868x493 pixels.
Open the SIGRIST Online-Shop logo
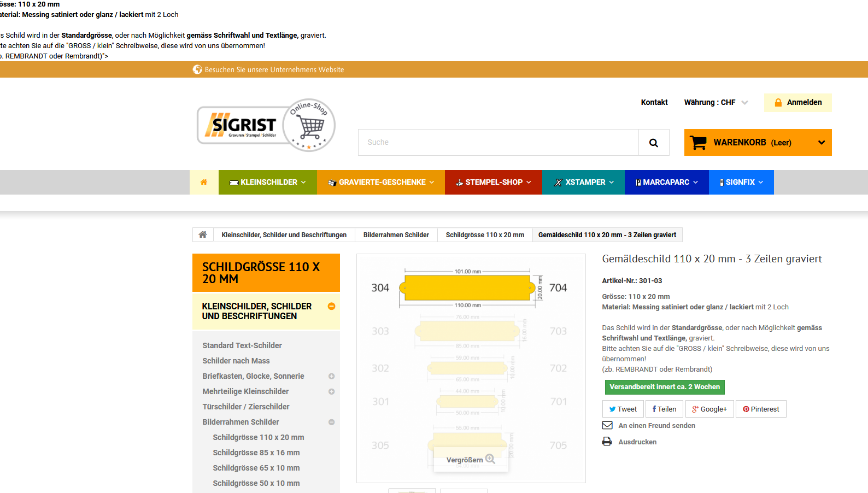pyautogui.click(x=266, y=125)
